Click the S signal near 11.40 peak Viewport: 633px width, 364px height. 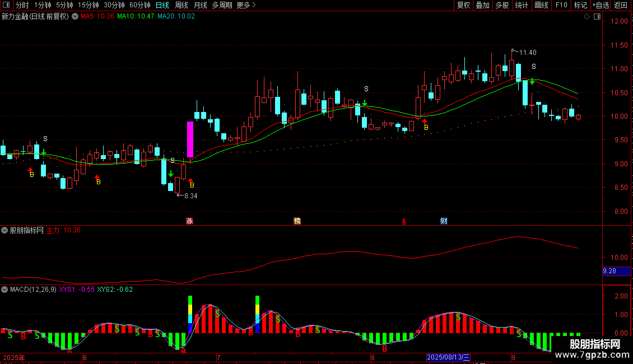point(534,66)
